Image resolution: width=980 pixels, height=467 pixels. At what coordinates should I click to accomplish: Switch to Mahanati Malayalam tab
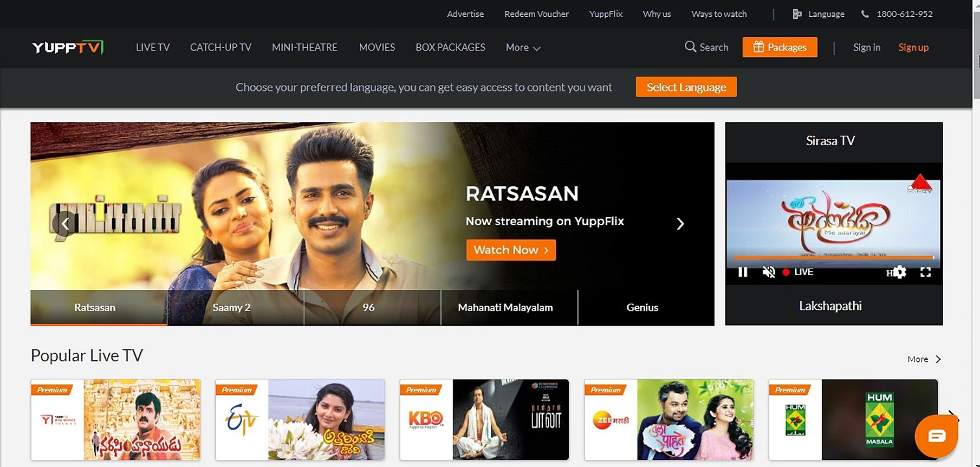pyautogui.click(x=509, y=307)
